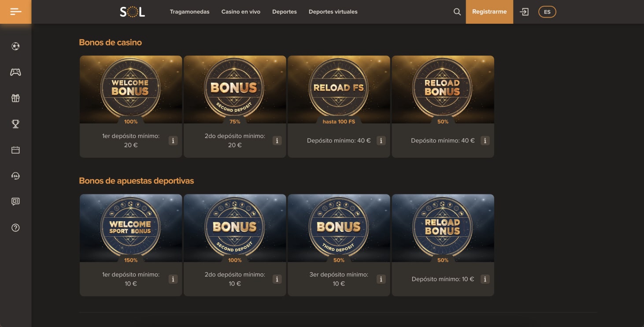644x327 pixels.
Task: Open the sport Reload Bonus banner
Action: 443,228
